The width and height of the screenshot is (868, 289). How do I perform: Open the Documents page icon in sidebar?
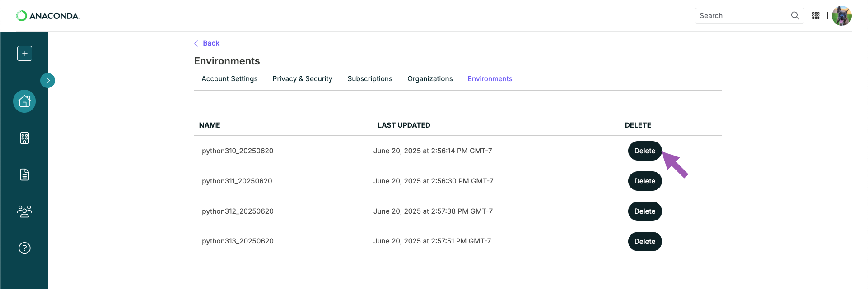coord(24,174)
